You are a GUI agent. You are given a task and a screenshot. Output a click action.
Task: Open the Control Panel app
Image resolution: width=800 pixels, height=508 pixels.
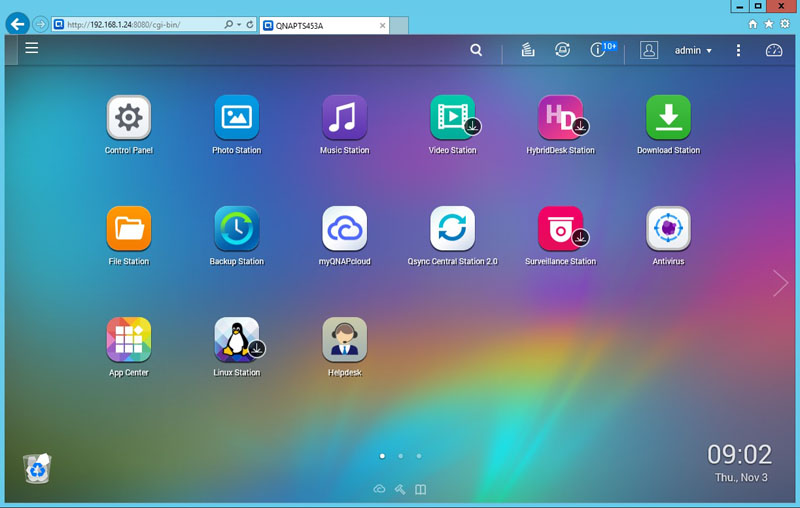[128, 118]
